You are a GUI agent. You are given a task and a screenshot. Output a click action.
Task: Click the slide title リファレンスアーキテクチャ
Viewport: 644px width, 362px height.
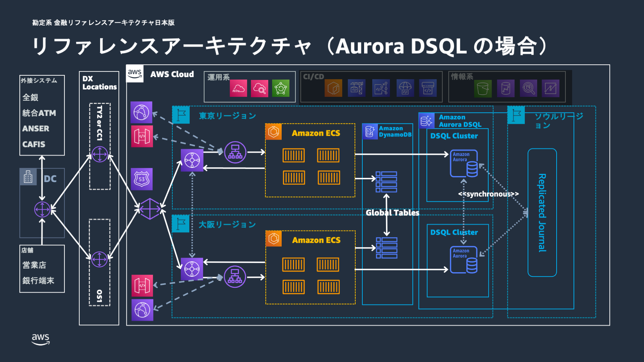[172, 46]
